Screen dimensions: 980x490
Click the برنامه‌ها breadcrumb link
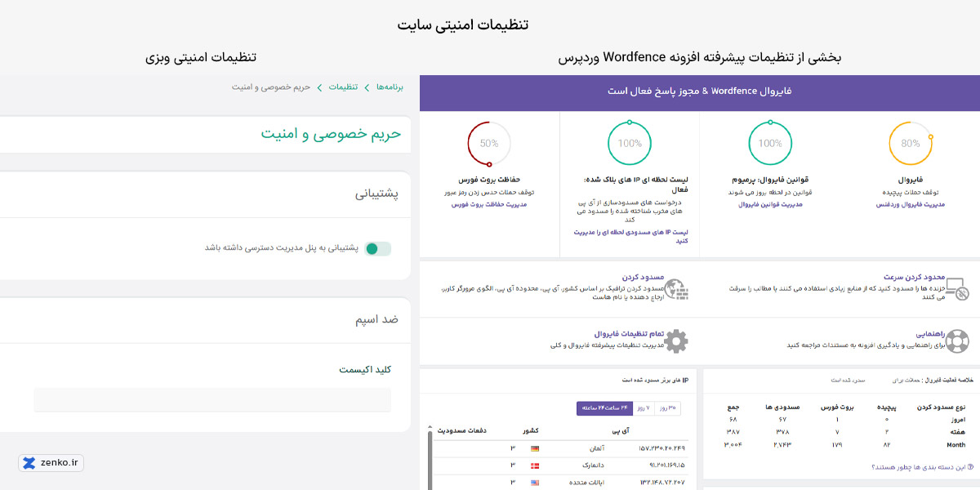coord(390,87)
